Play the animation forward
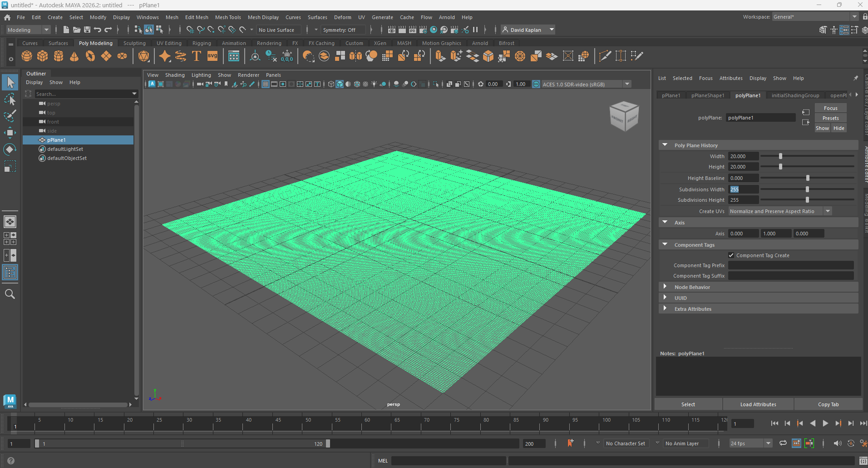868x468 pixels. (825, 423)
